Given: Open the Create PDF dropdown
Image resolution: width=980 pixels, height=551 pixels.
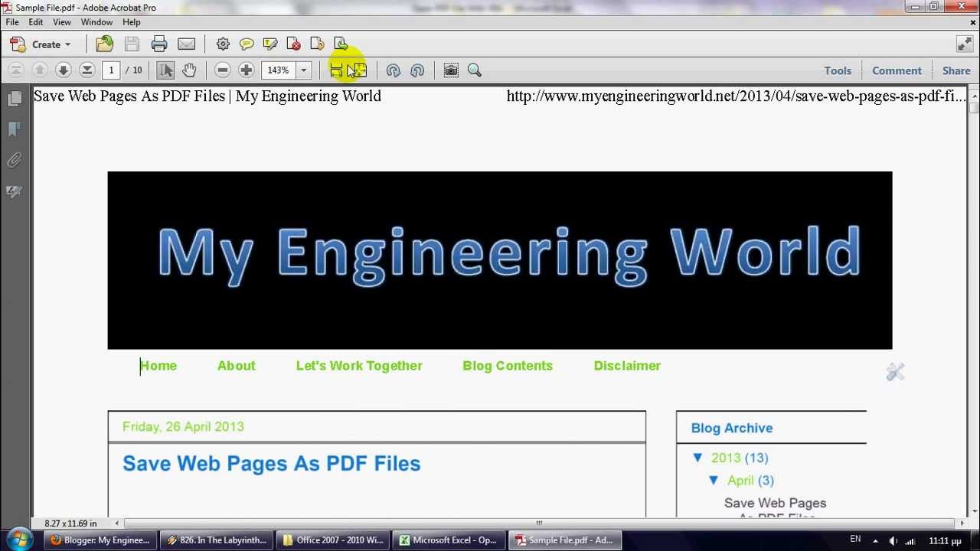Looking at the screenshot, I should click(x=40, y=44).
